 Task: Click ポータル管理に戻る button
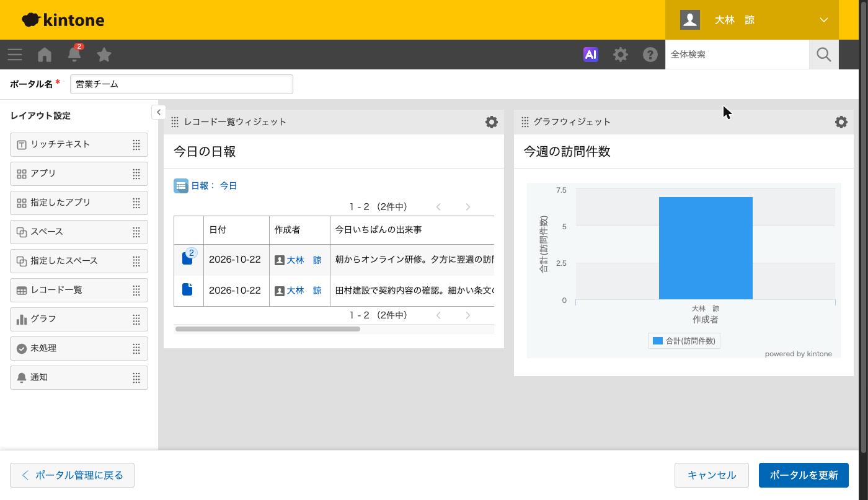[x=72, y=475]
